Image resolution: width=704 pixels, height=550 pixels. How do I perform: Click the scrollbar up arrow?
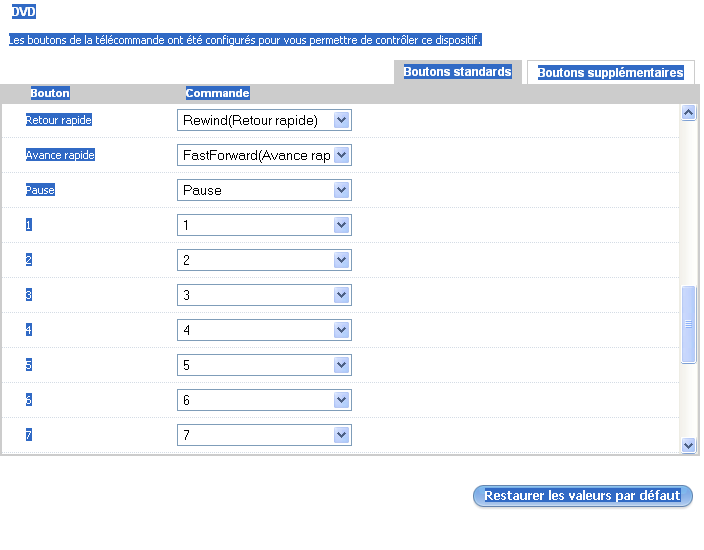coord(688,113)
